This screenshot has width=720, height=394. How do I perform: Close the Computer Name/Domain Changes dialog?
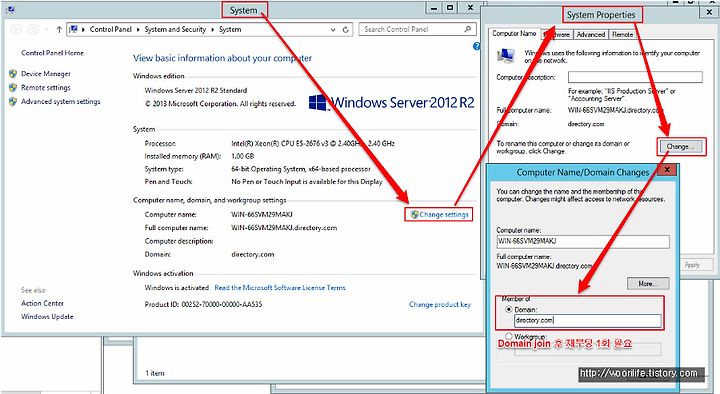pyautogui.click(x=667, y=170)
